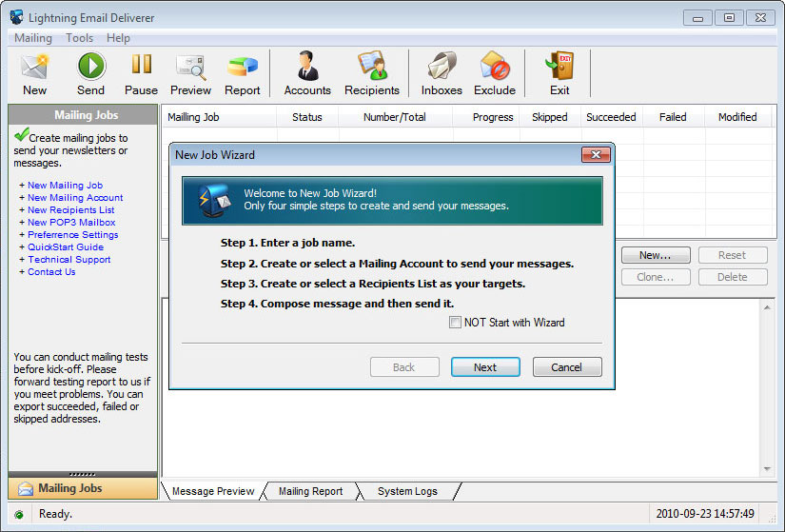Open the QuickStart Guide link
Viewport: 785px width, 532px height.
66,246
